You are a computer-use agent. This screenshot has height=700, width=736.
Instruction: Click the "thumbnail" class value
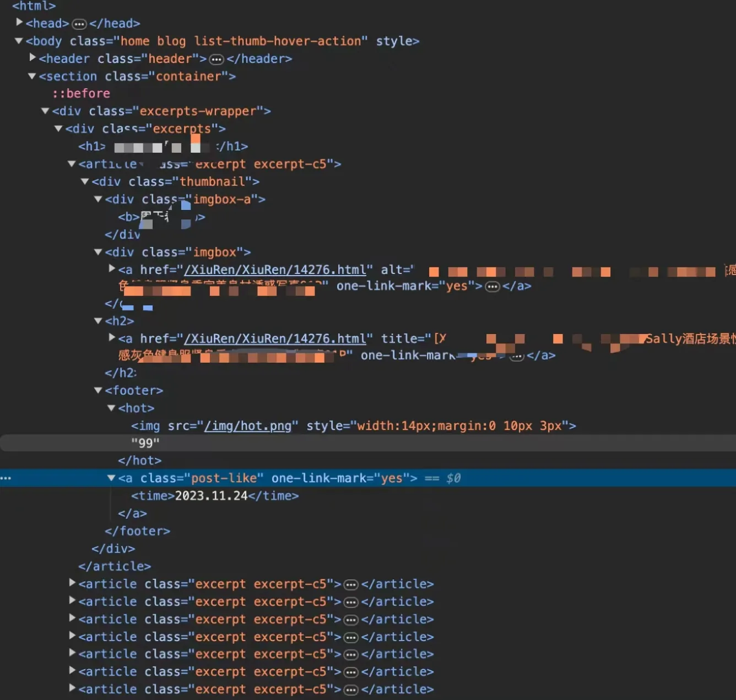point(213,181)
